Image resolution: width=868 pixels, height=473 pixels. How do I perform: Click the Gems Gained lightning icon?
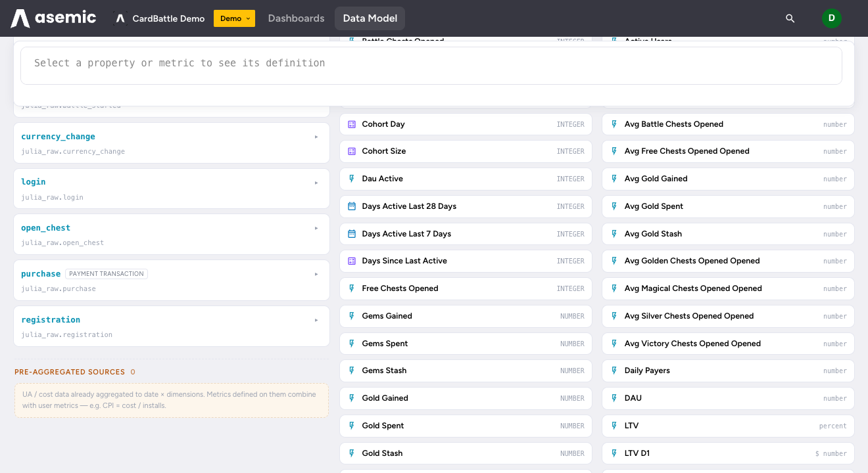pyautogui.click(x=352, y=316)
